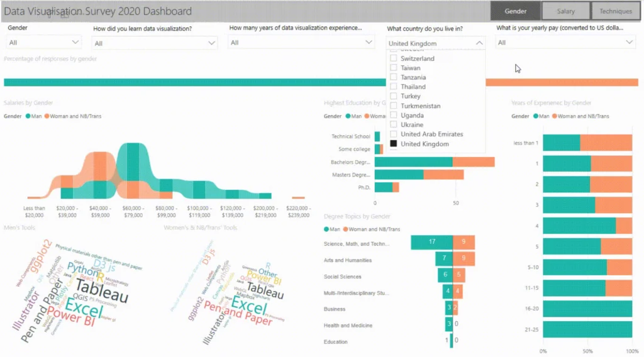Tick the Turkey country checkbox

pos(394,96)
